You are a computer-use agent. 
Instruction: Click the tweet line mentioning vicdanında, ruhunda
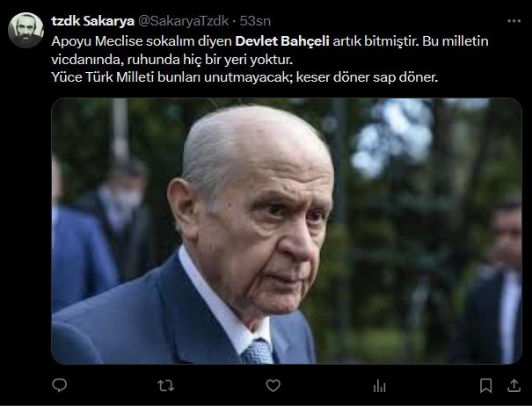coord(171,60)
